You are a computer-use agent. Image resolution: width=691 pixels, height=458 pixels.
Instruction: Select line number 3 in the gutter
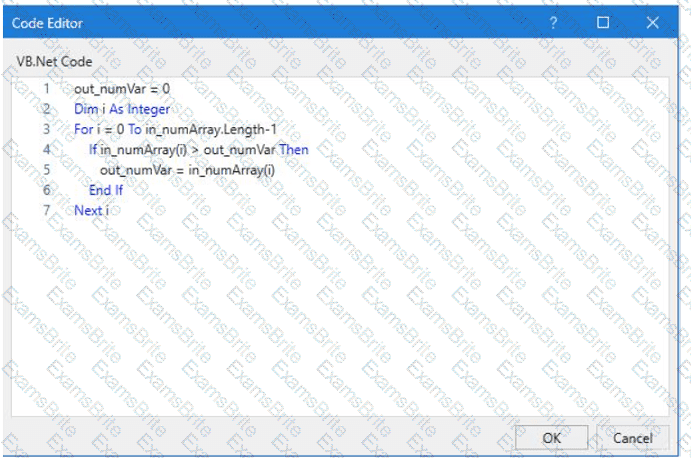click(x=46, y=129)
